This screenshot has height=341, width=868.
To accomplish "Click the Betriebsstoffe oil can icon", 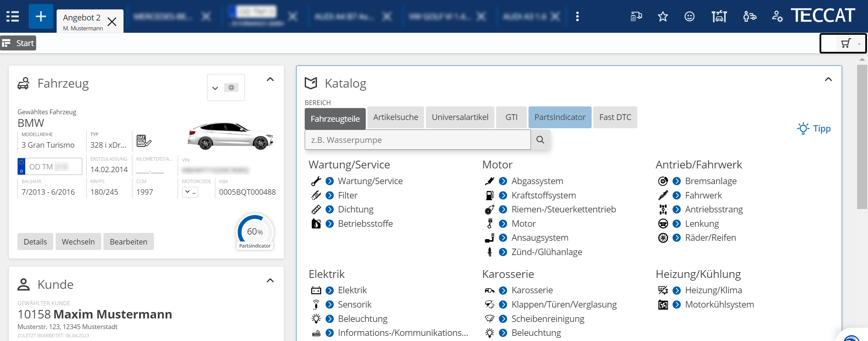I will [316, 224].
